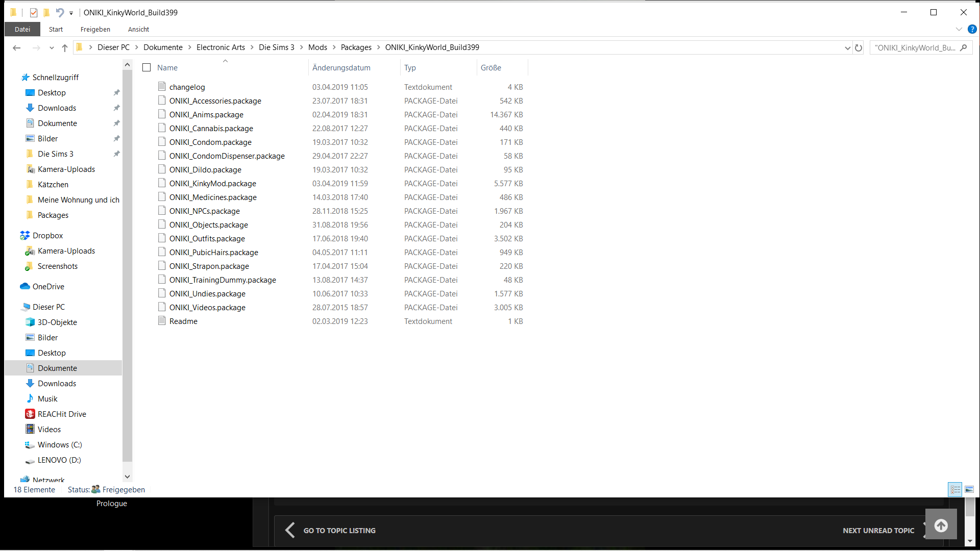The width and height of the screenshot is (980, 551).
Task: Select ONIKI_Outfits.package file
Action: pyautogui.click(x=207, y=238)
